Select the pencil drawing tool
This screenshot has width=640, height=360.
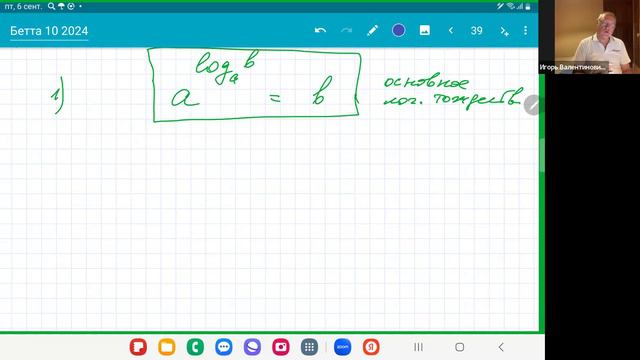(x=372, y=31)
